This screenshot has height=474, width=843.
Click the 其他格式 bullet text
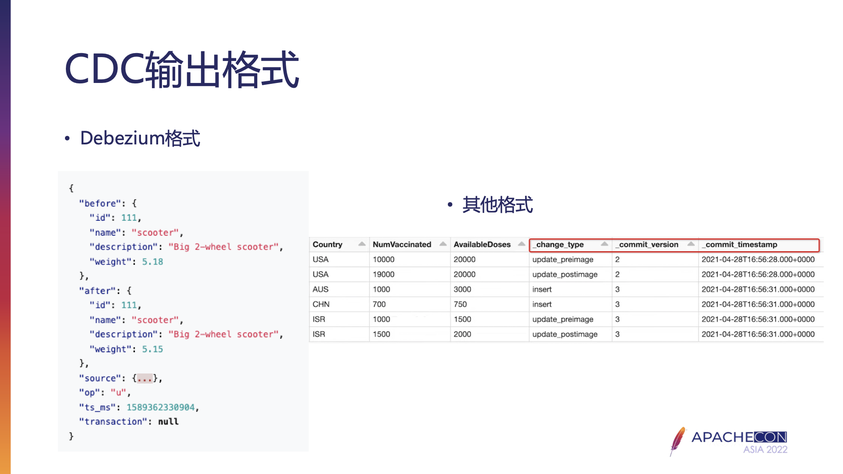(498, 205)
